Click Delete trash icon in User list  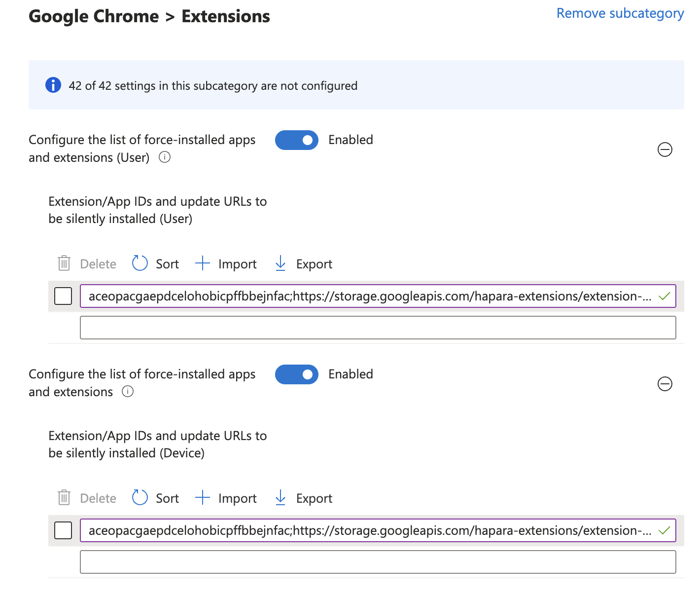[x=64, y=263]
